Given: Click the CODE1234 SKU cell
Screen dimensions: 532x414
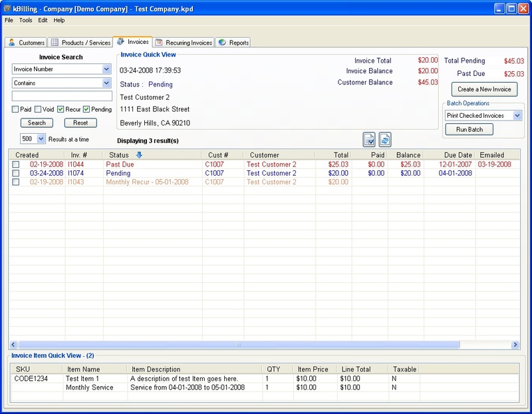Looking at the screenshot, I should 31,378.
